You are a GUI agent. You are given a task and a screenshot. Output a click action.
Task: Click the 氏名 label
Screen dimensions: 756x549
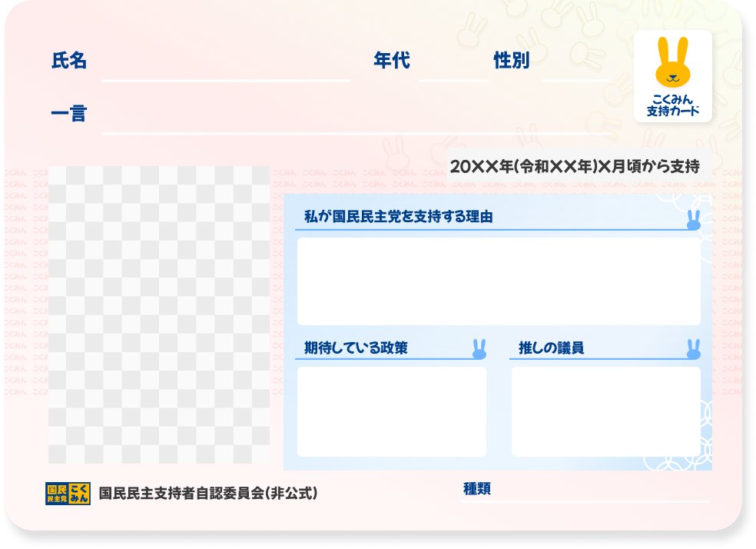point(69,61)
